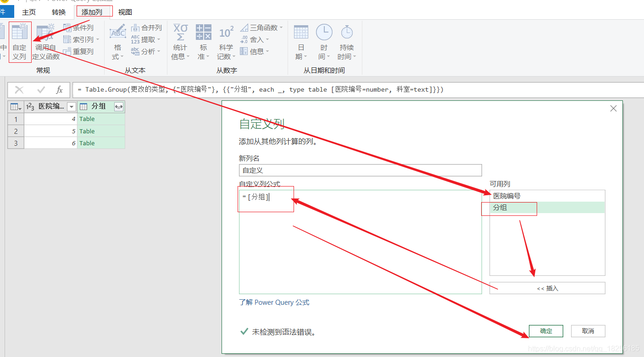The image size is (644, 357).
Task: Click the new column name field
Action: 360,170
